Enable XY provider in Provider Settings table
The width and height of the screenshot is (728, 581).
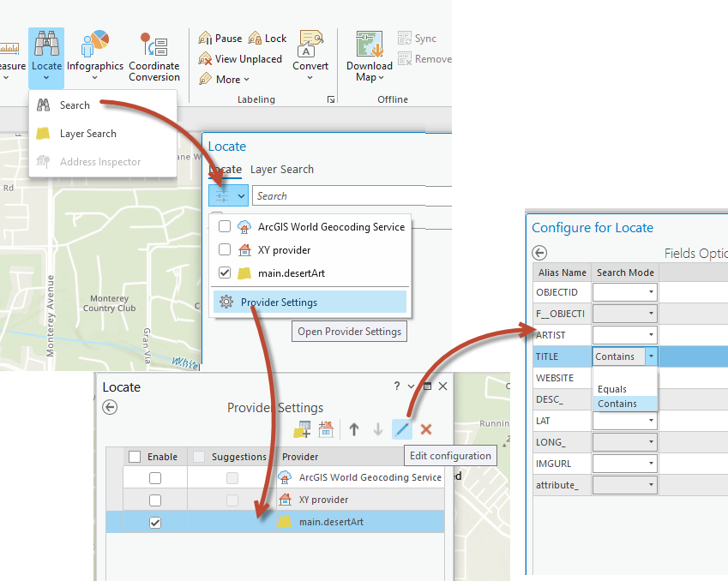155,500
